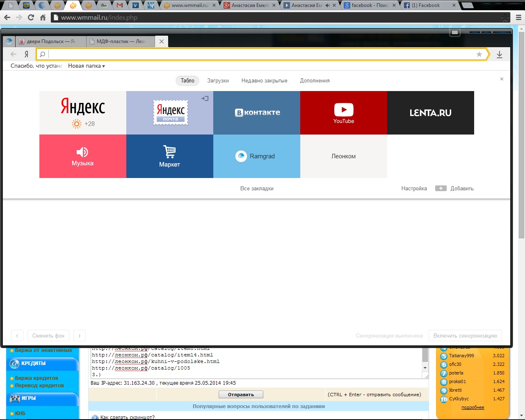Open the Спасибо, что устан bookmark
Screen dimensions: 525x420
coord(37,66)
